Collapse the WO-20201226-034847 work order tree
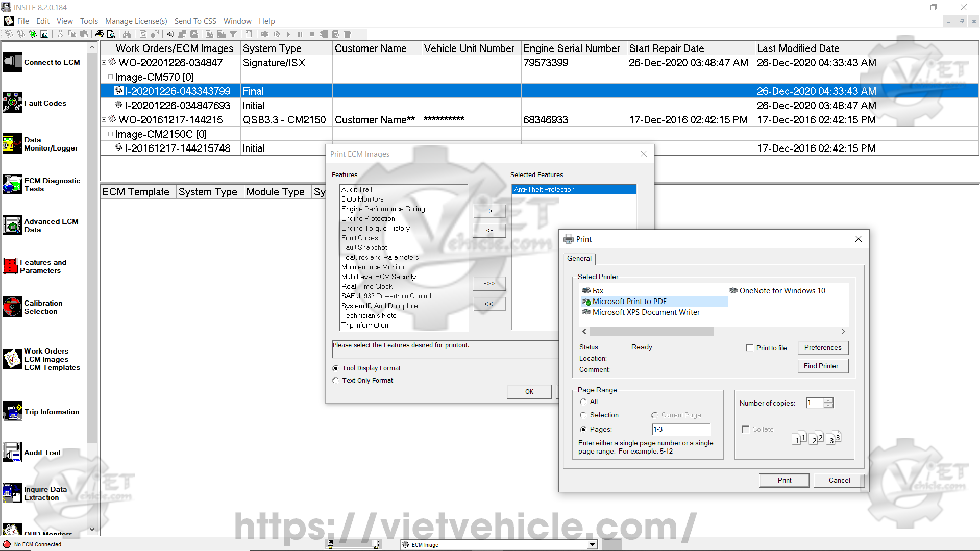Viewport: 980px width, 551px height. coord(104,63)
